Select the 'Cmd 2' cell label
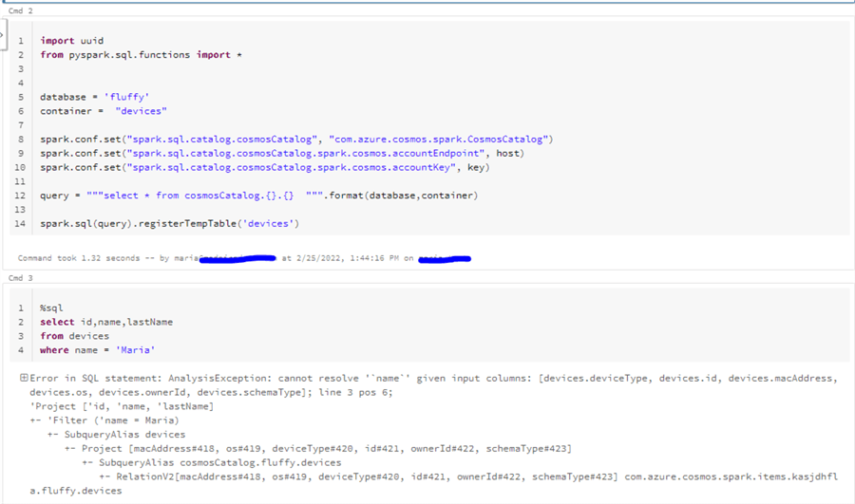The width and height of the screenshot is (855, 504). click(x=21, y=10)
